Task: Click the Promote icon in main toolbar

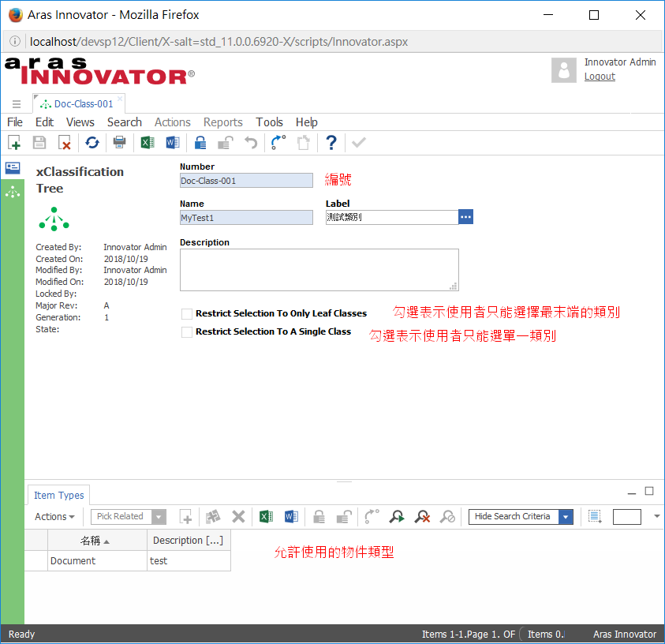Action: tap(278, 143)
